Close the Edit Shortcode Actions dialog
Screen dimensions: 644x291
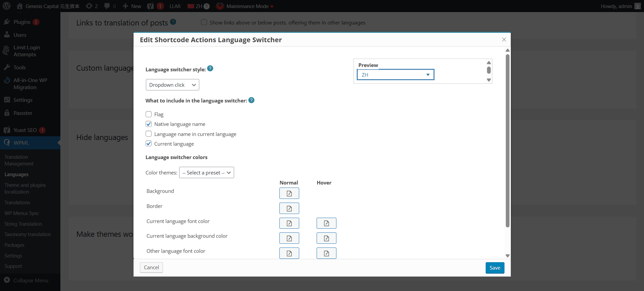point(504,40)
